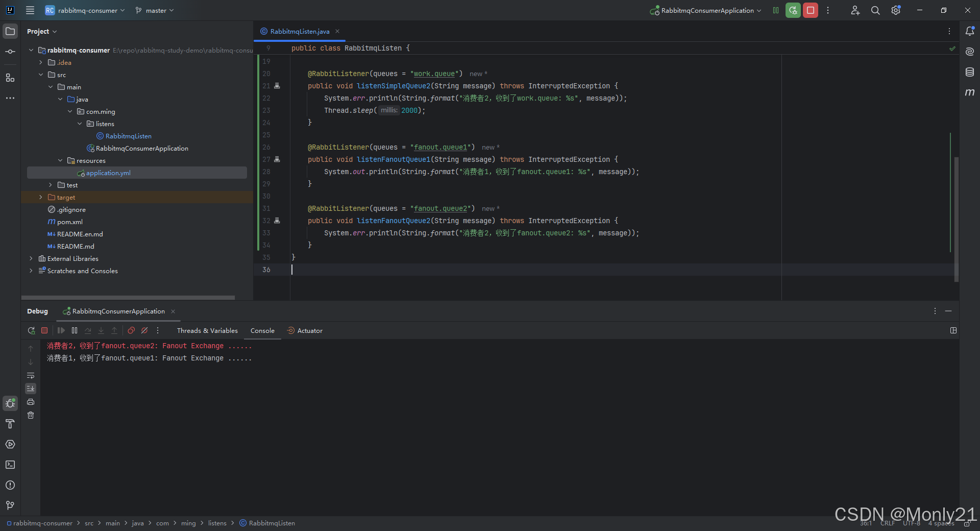Open the master branch dropdown
The image size is (980, 531).
coord(155,10)
